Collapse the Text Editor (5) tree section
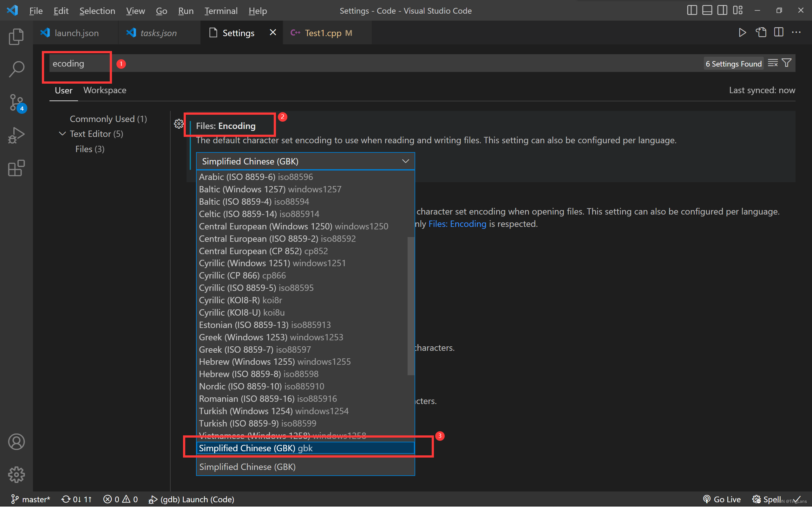The width and height of the screenshot is (812, 507). 62,134
